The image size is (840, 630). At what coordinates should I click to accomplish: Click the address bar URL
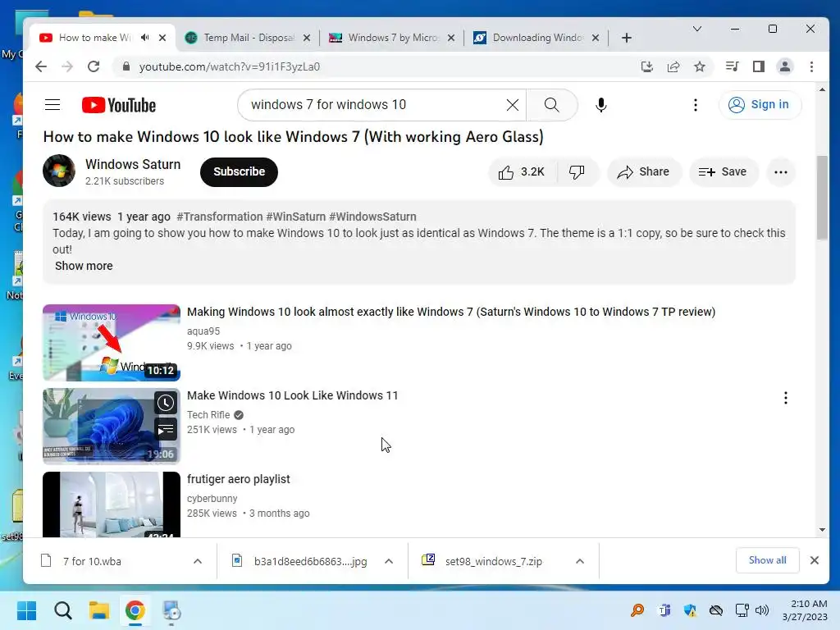click(230, 66)
